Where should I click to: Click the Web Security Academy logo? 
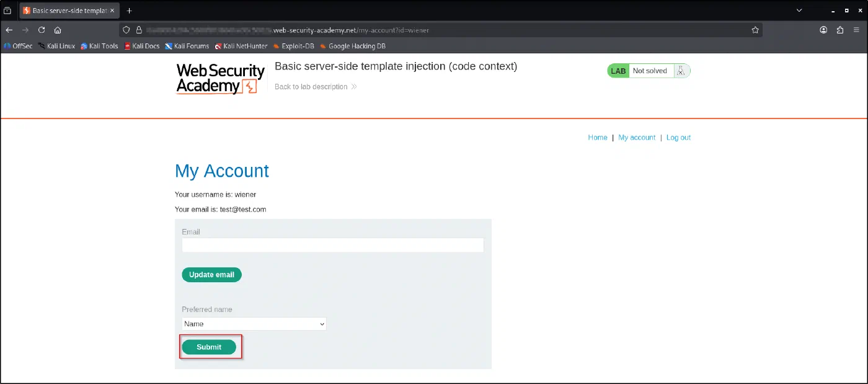click(x=221, y=79)
